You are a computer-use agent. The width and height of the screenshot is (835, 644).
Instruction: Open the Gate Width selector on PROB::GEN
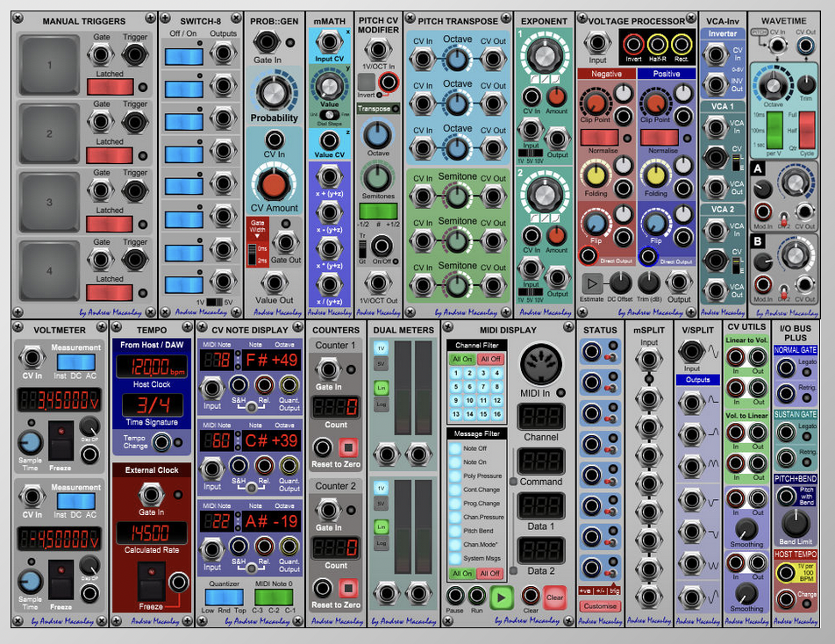pyautogui.click(x=260, y=228)
